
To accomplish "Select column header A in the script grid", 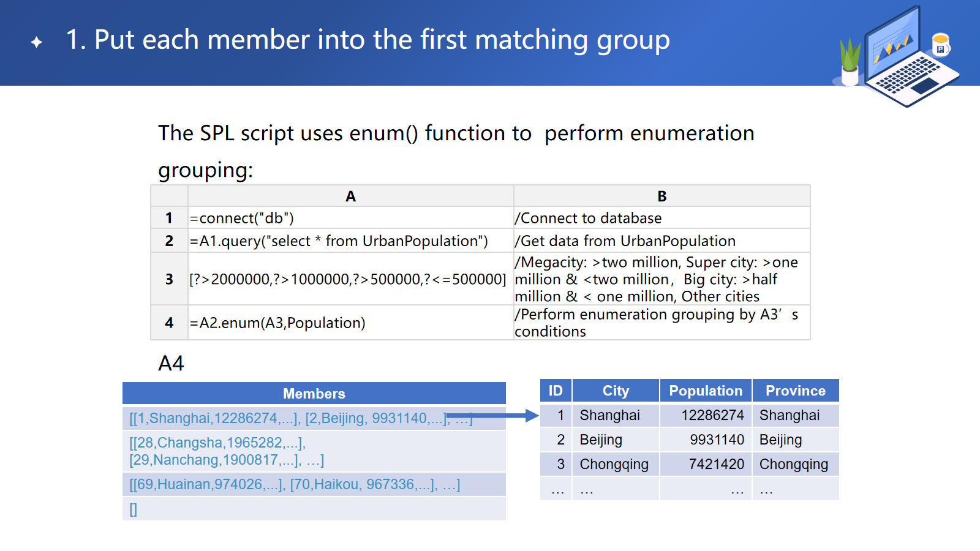I will tap(350, 197).
